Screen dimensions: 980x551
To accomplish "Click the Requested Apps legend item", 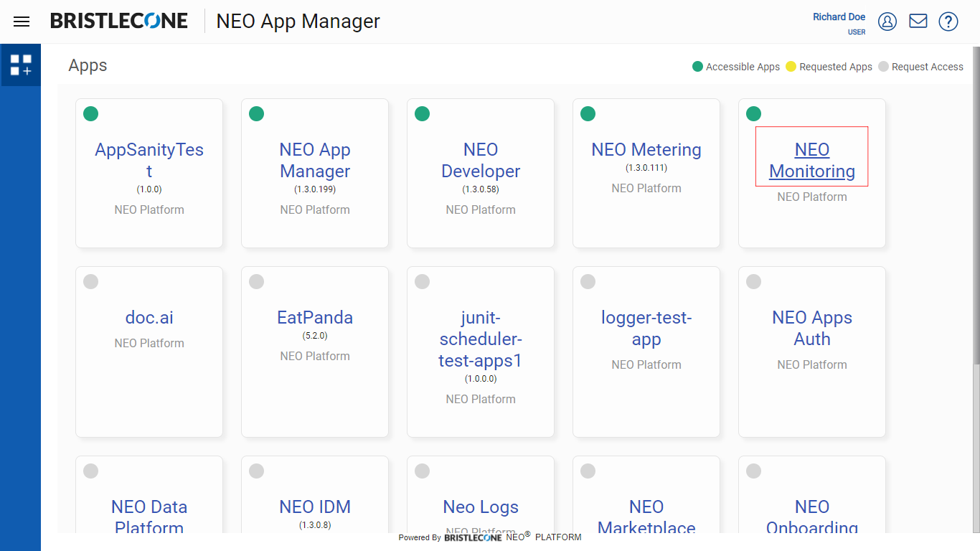I will 829,67.
